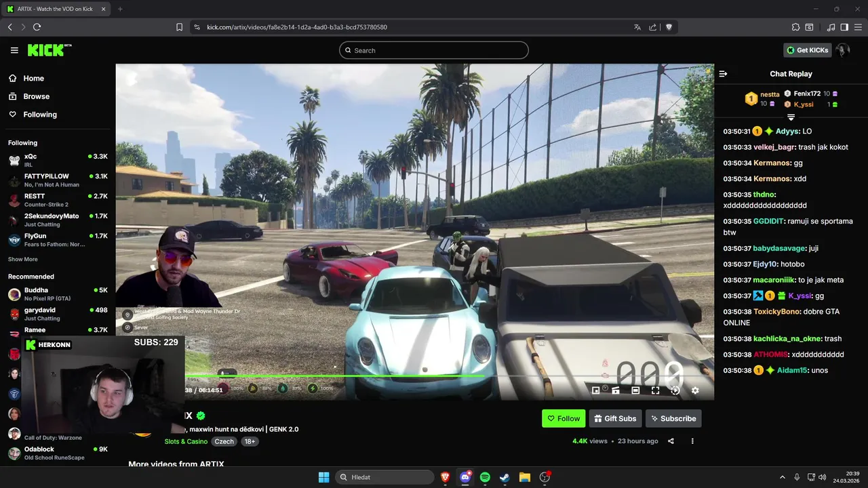Image resolution: width=868 pixels, height=488 pixels.
Task: Open Odablock recommended channel
Action: tap(58, 453)
